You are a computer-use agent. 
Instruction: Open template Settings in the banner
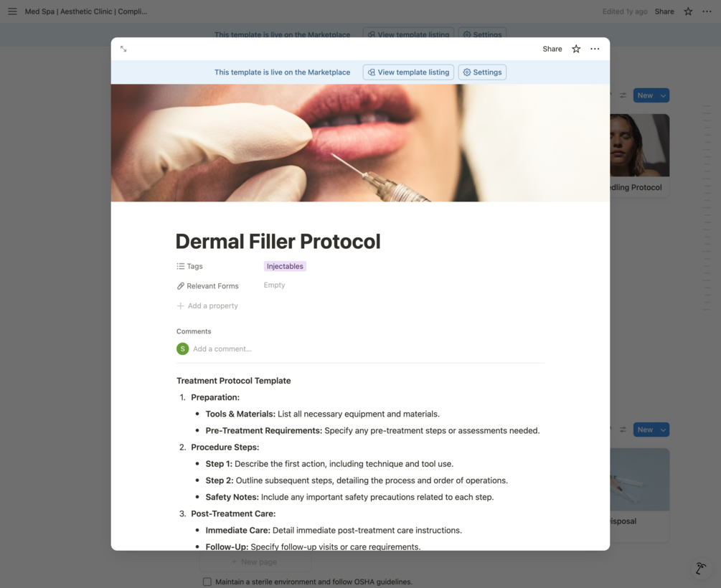pos(482,72)
